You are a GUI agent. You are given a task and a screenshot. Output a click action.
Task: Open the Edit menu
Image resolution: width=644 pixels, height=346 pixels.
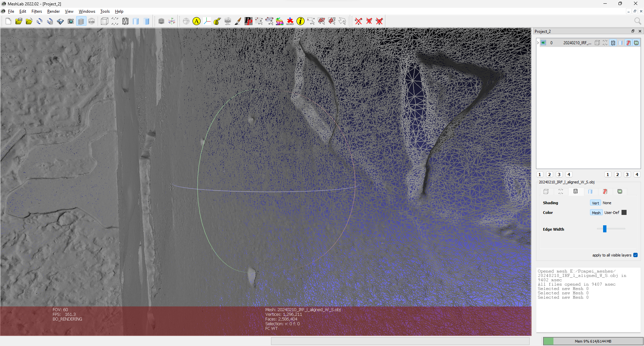pos(23,11)
